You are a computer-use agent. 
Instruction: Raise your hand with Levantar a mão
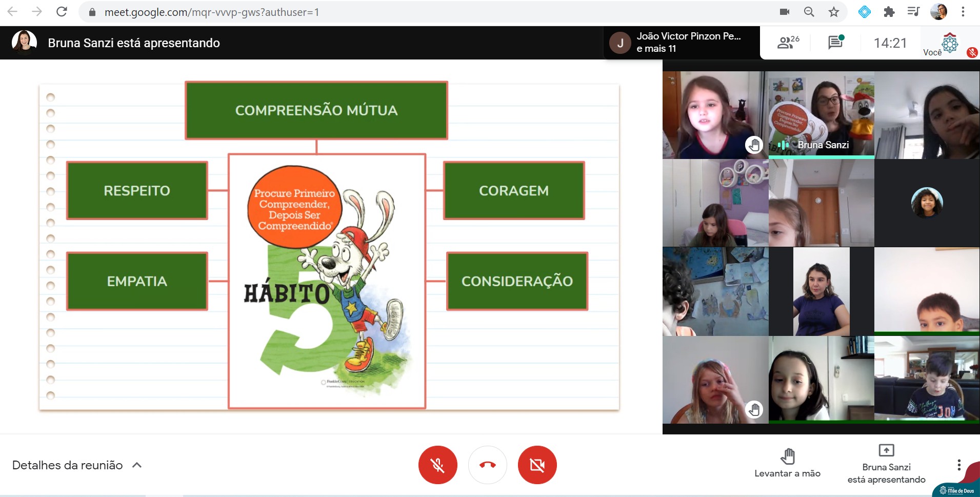[x=787, y=463]
